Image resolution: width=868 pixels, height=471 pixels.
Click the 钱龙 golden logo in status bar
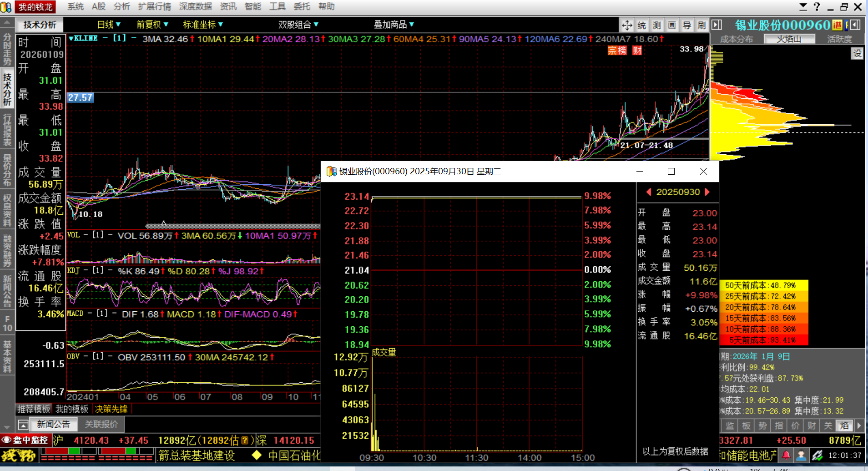coord(19,455)
